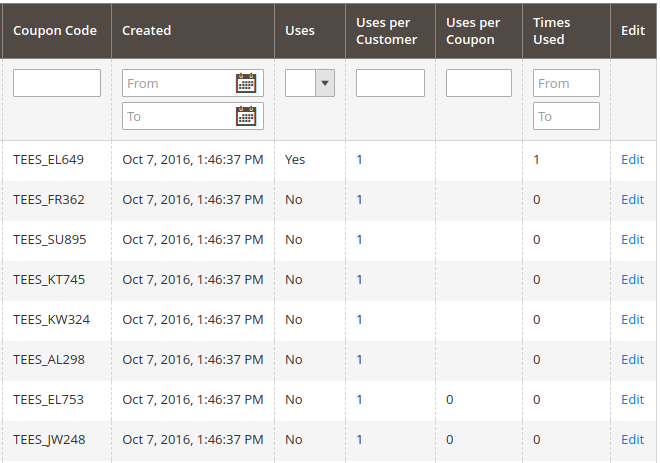Expand the Uses filter dropdown
This screenshot has height=463, width=660.
pos(310,83)
